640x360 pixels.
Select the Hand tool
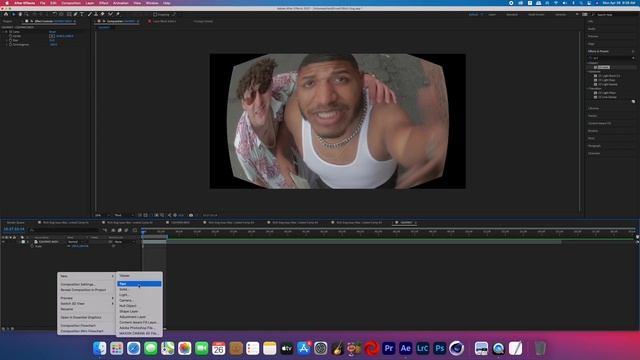point(20,14)
